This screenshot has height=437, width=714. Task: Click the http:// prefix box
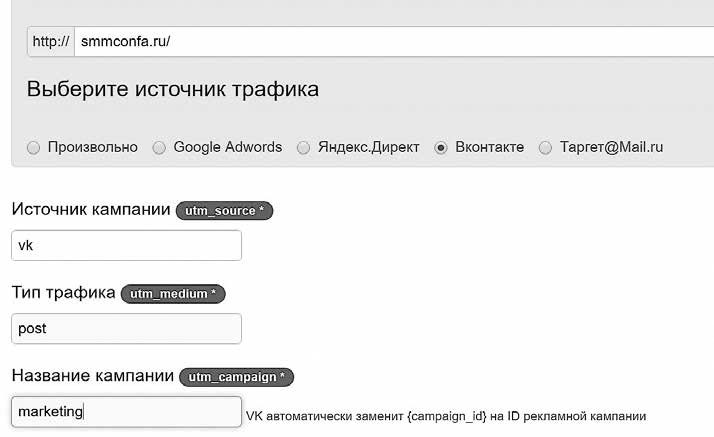[x=51, y=42]
